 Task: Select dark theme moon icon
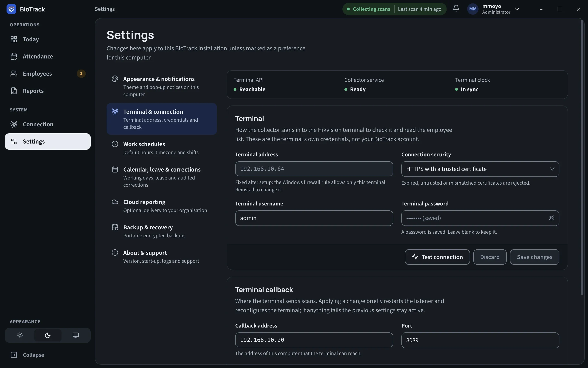(x=48, y=335)
